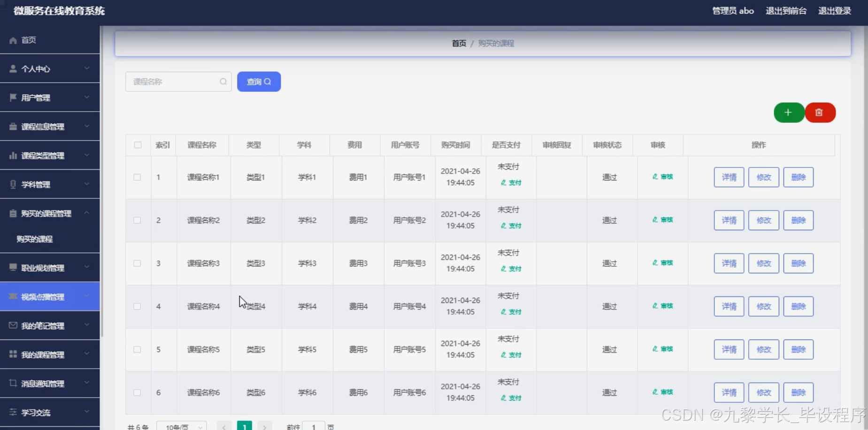Click the red trash delete button

click(820, 113)
